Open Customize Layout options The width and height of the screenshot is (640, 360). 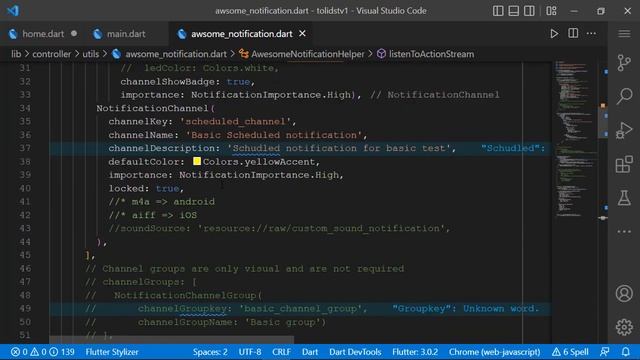click(x=551, y=11)
